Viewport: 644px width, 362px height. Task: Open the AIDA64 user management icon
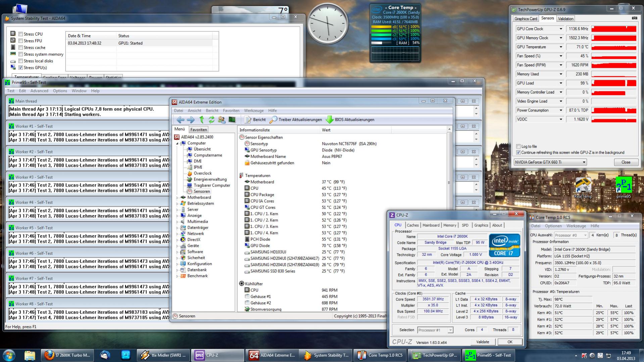coord(221,120)
